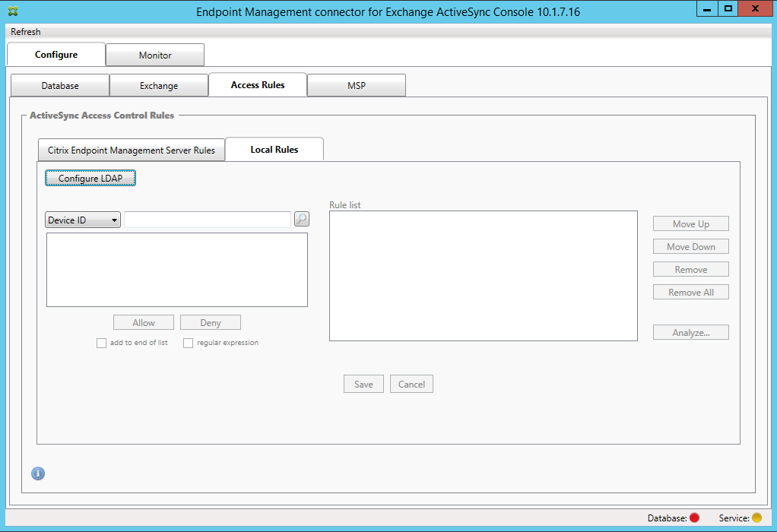Click the Analyze... button
Viewport: 777px width, 532px height.
690,333
